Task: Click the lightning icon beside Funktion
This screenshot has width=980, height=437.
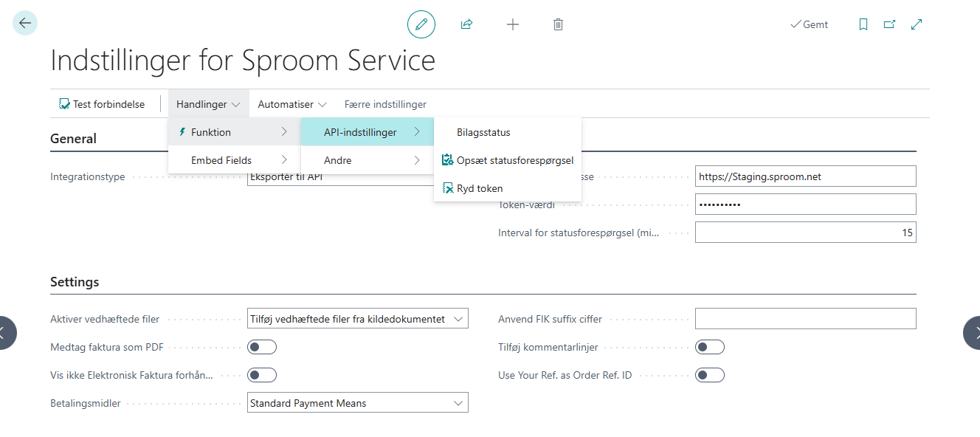Action: [182, 132]
